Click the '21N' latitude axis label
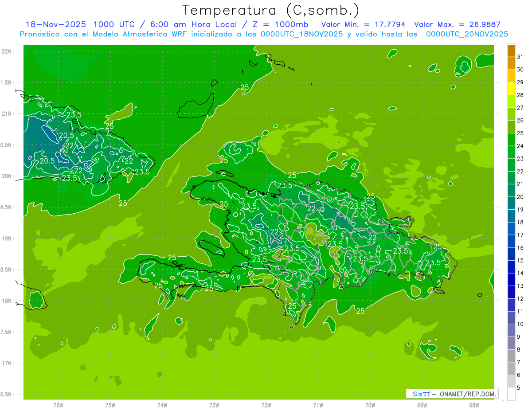Screen dimensions: 532x411 point(7,114)
